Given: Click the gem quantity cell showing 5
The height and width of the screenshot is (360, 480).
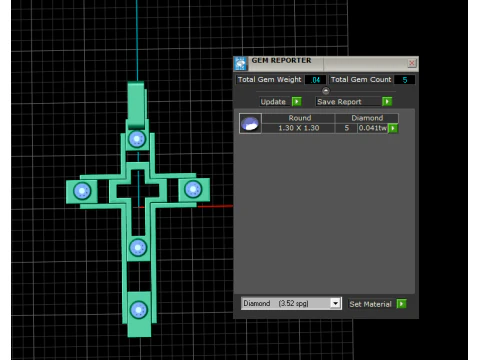Looking at the screenshot, I should (347, 128).
